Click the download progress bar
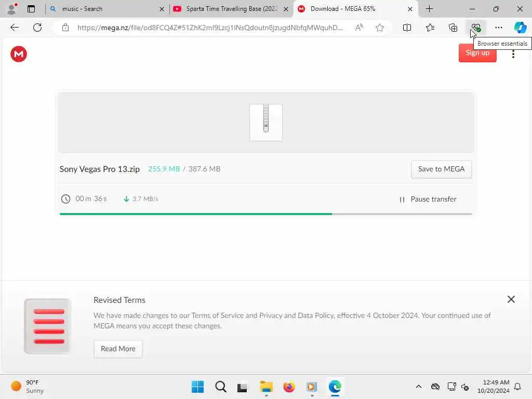Viewport: 532px width, 399px height. coord(265,214)
